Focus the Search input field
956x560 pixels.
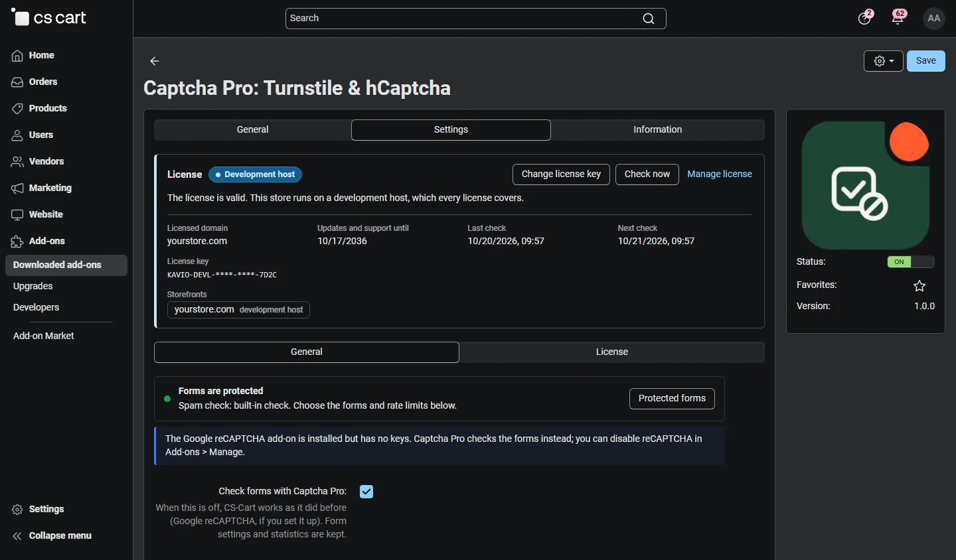[x=476, y=19]
